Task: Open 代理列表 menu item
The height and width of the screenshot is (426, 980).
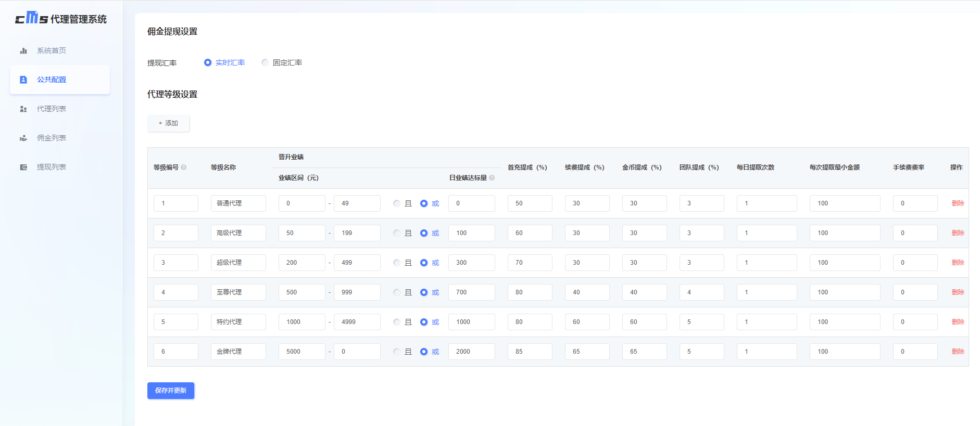Action: (60, 109)
